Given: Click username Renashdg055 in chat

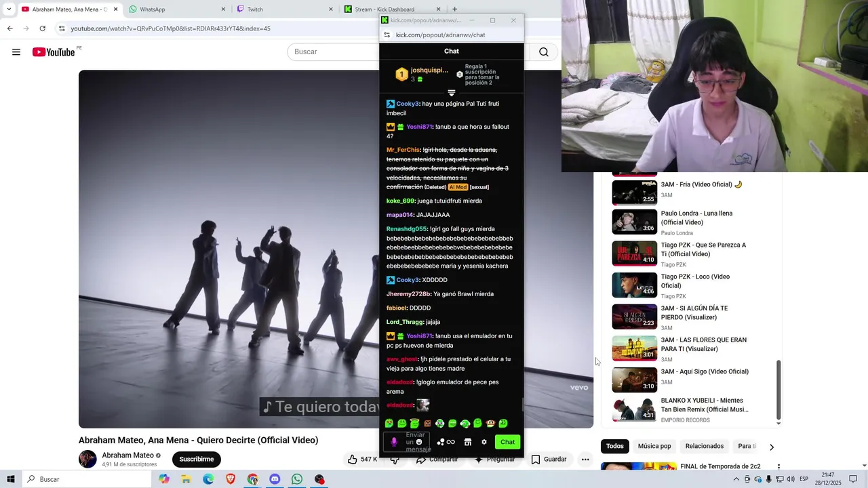Looking at the screenshot, I should tap(406, 229).
